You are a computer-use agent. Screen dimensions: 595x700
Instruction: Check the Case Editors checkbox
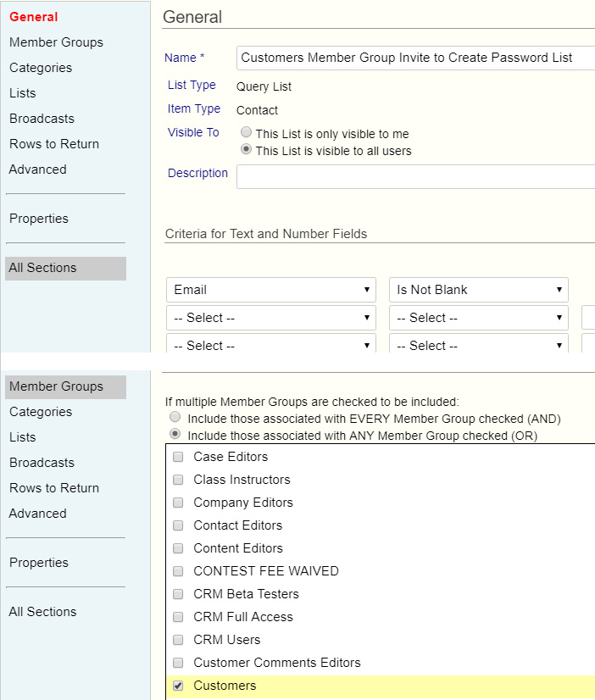pyautogui.click(x=178, y=457)
